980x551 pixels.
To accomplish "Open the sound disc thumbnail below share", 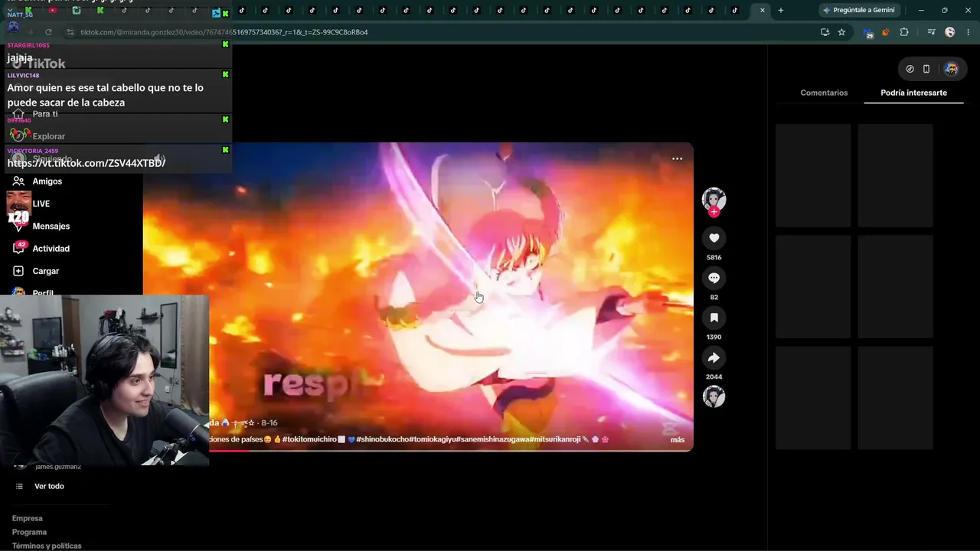I will [714, 396].
